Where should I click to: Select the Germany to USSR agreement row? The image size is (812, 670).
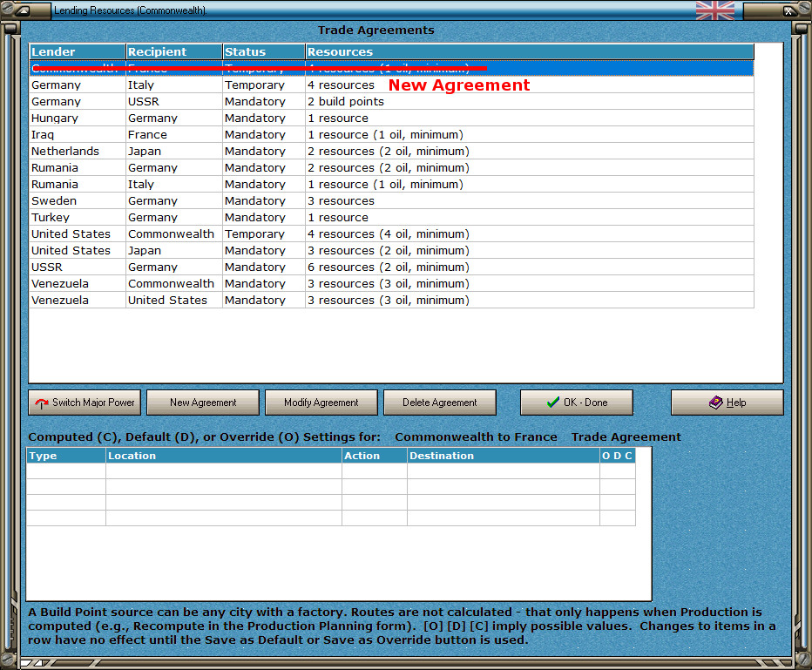click(x=391, y=101)
